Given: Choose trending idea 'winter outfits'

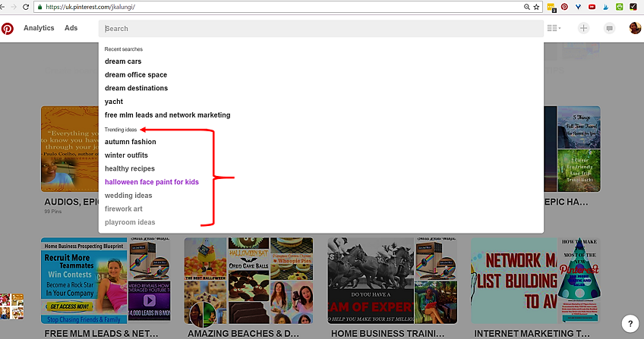Looking at the screenshot, I should 126,155.
